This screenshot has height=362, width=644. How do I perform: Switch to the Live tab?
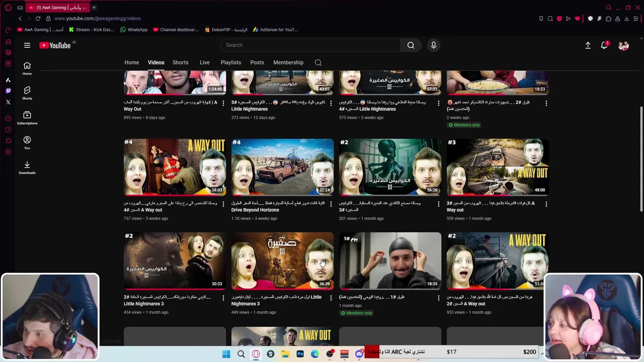click(x=204, y=62)
